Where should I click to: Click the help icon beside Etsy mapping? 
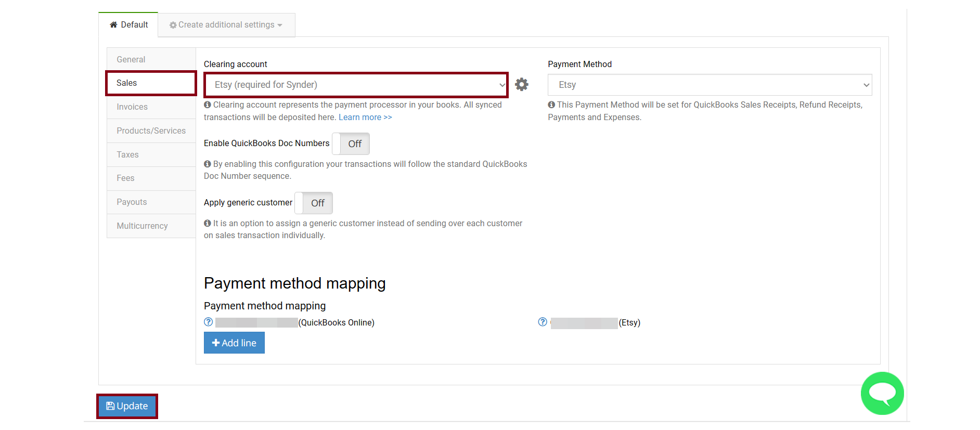pyautogui.click(x=543, y=322)
